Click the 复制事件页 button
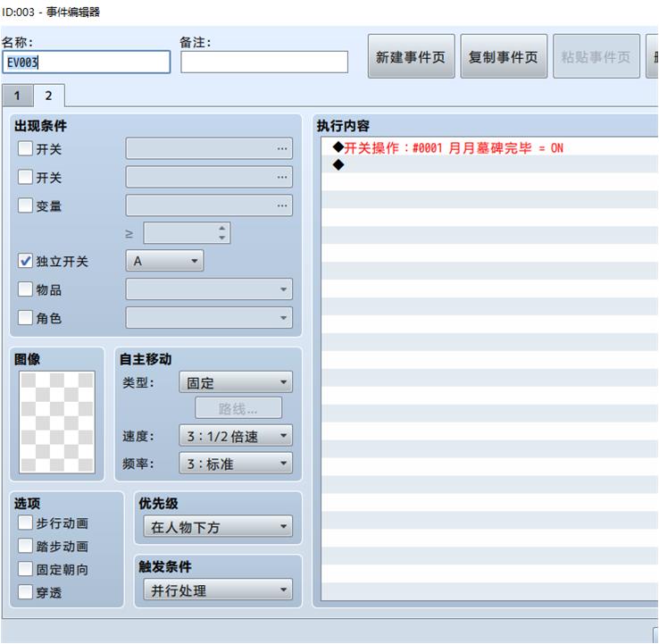The image size is (659, 644). [504, 56]
